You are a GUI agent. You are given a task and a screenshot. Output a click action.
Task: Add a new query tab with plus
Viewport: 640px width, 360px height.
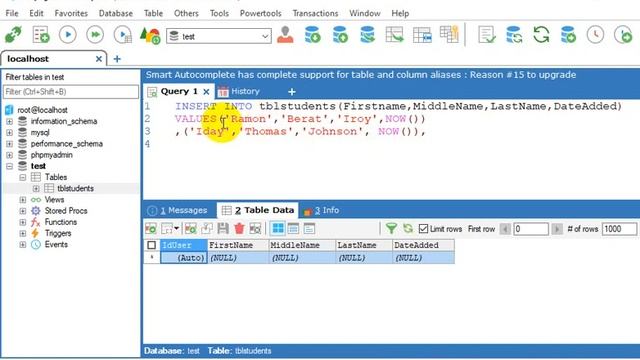[x=292, y=92]
